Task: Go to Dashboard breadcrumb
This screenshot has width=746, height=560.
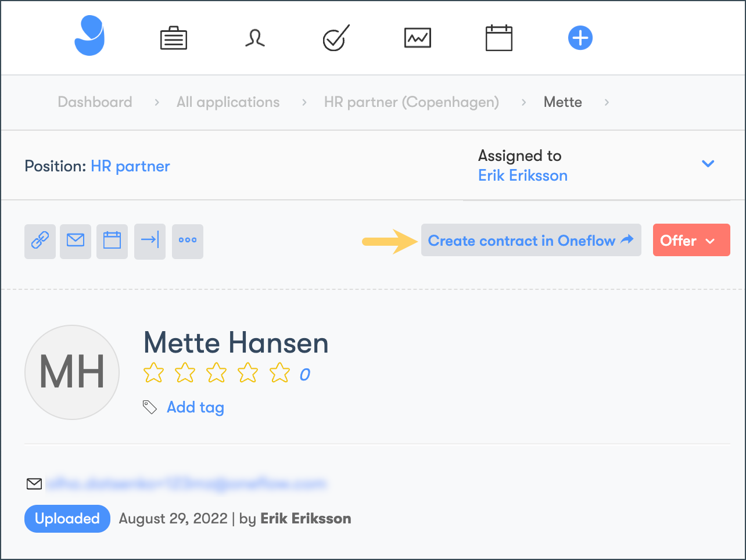Action: [x=95, y=102]
